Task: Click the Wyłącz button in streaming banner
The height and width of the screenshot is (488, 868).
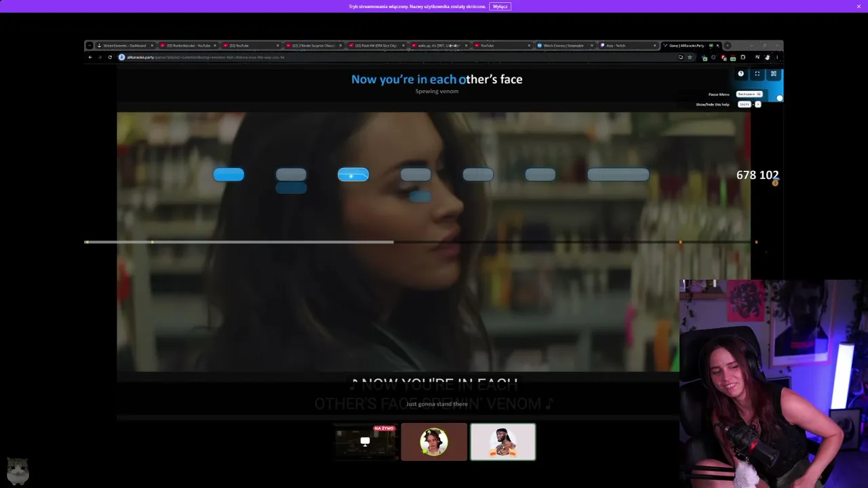Action: (500, 6)
